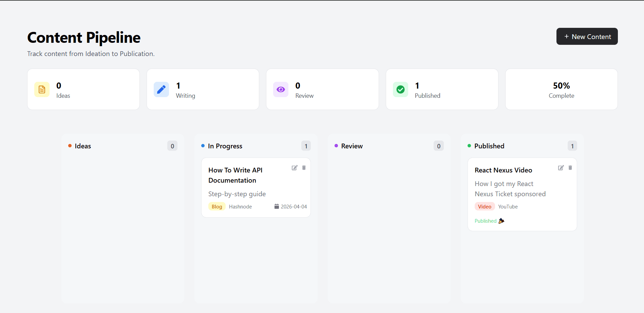Screen dimensions: 644x313
Task: Delete the React Nexus Video card
Action: tap(570, 168)
